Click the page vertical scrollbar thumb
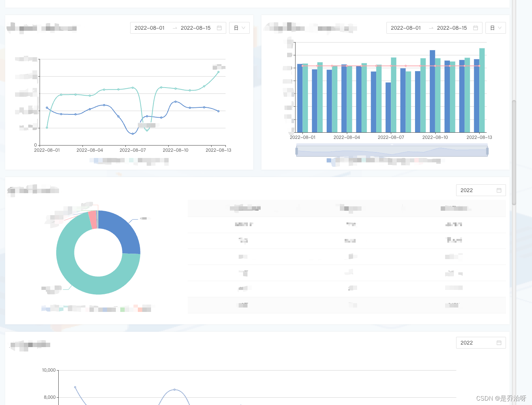 (514, 152)
